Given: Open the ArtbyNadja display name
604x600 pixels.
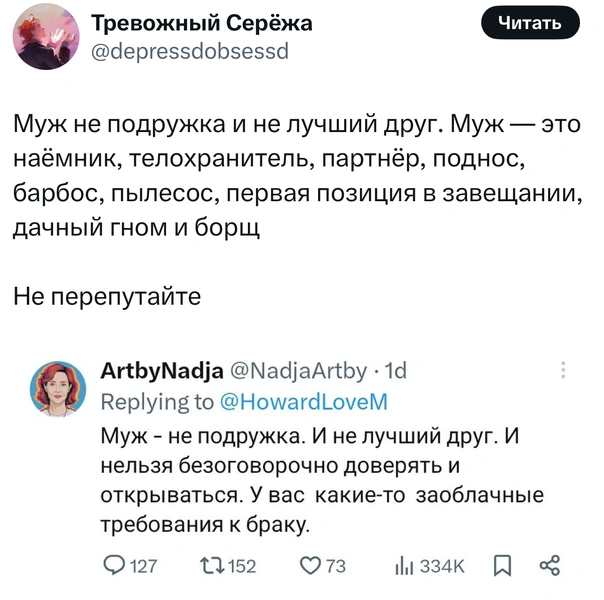Looking at the screenshot, I should (x=162, y=373).
